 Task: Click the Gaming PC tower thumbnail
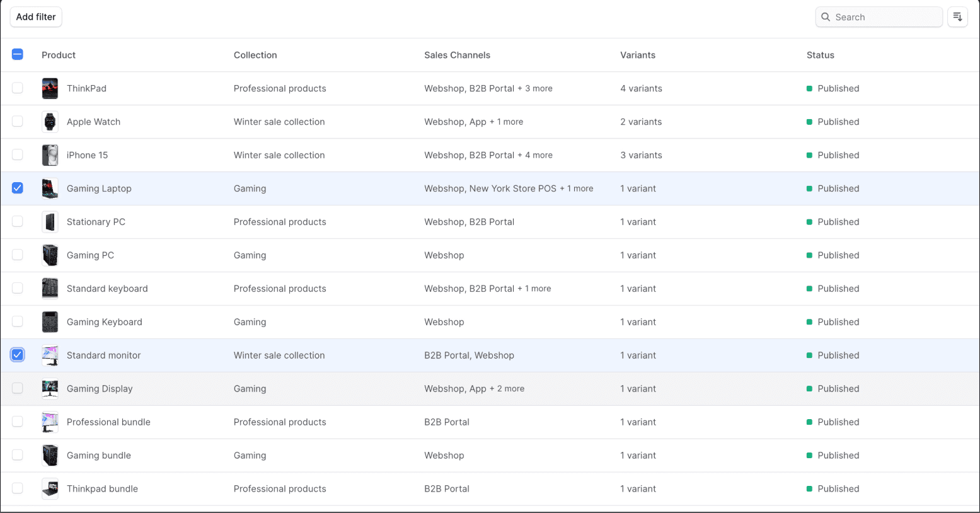point(50,255)
